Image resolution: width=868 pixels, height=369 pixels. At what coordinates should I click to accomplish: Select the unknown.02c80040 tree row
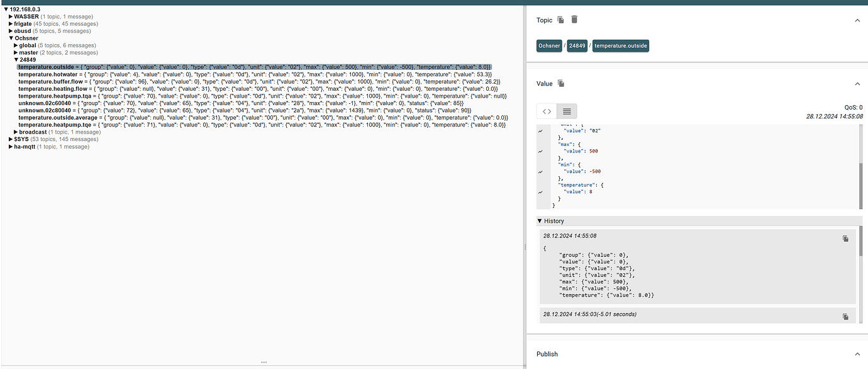(245, 111)
